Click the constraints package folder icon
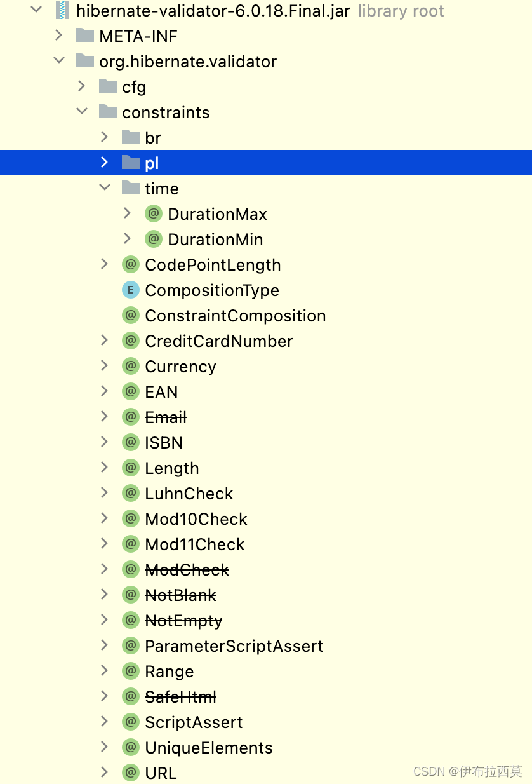532x784 pixels. click(x=108, y=112)
